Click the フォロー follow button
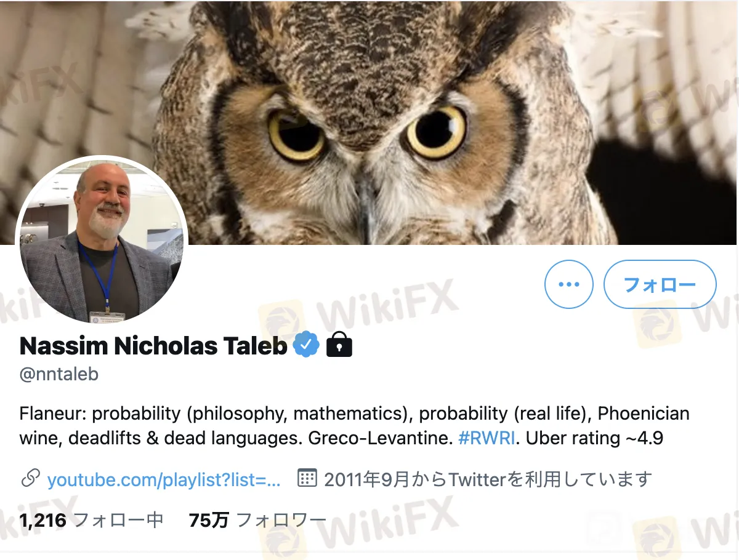 pos(660,284)
